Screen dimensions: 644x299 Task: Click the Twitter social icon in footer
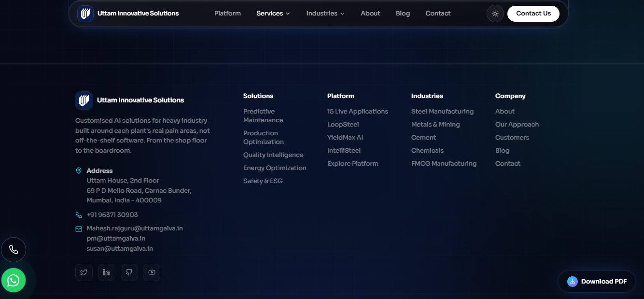pyautogui.click(x=84, y=272)
